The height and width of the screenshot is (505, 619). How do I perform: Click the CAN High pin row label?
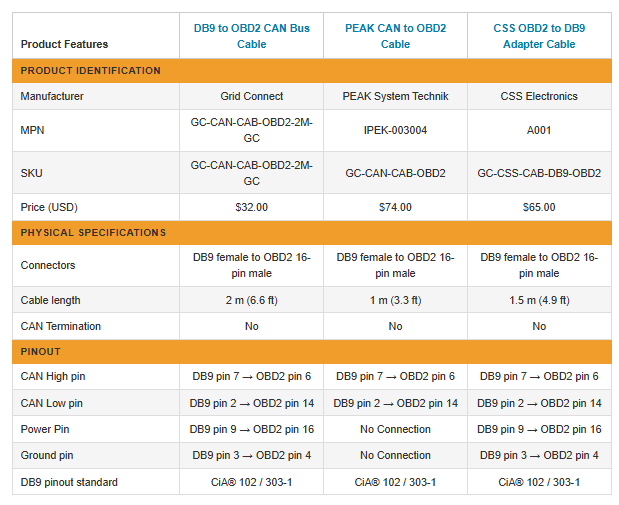(x=53, y=377)
